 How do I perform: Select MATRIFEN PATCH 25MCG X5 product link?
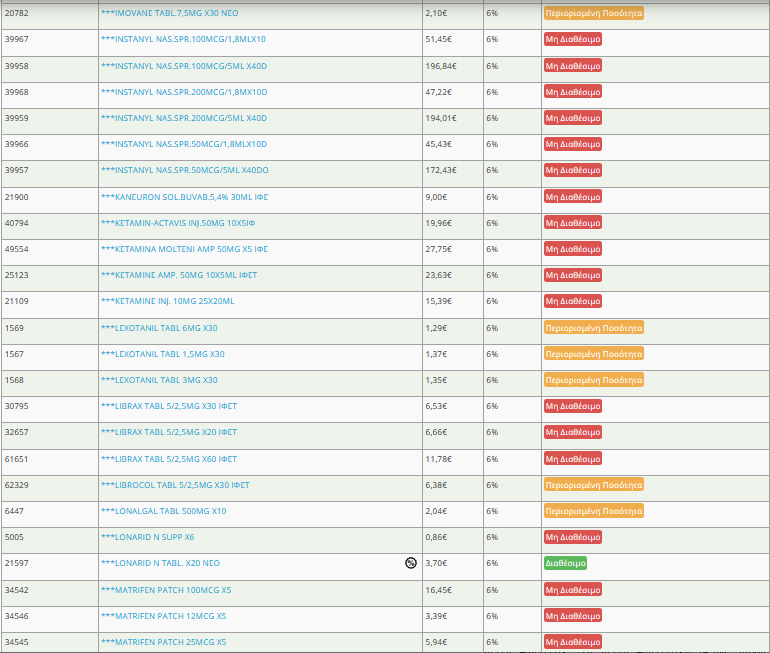coord(164,642)
